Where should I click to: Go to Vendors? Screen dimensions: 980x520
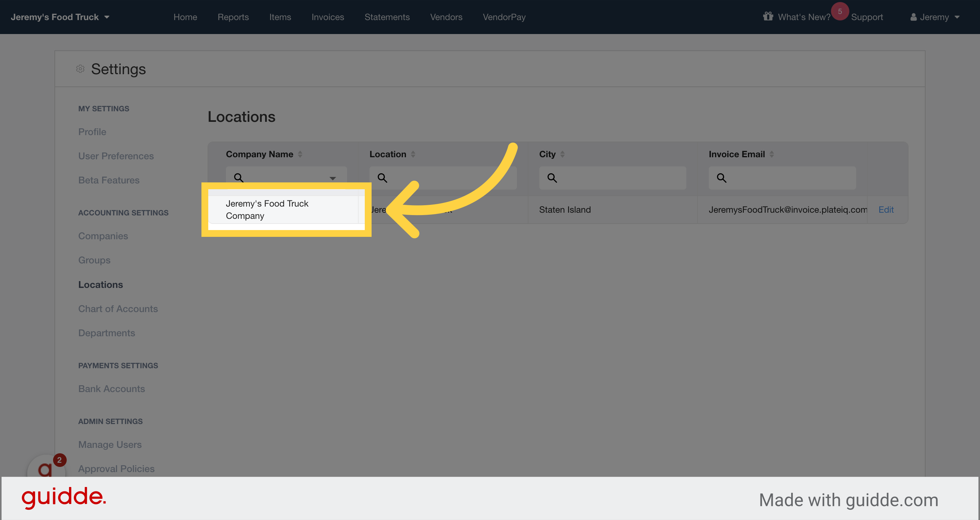(446, 17)
